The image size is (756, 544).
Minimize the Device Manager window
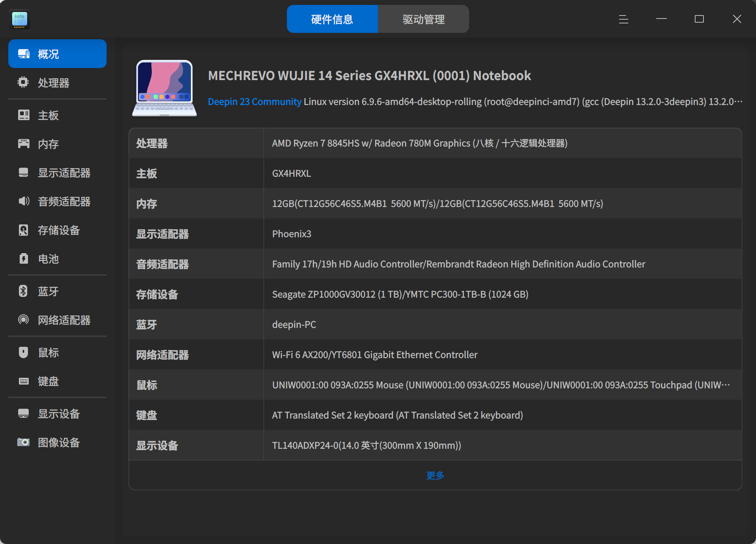661,19
